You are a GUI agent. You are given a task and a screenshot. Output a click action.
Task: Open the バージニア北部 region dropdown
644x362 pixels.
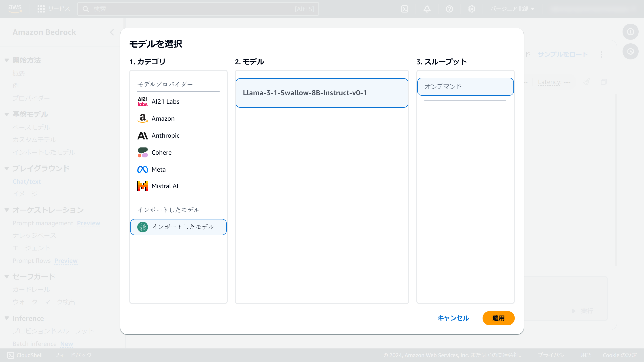[513, 9]
